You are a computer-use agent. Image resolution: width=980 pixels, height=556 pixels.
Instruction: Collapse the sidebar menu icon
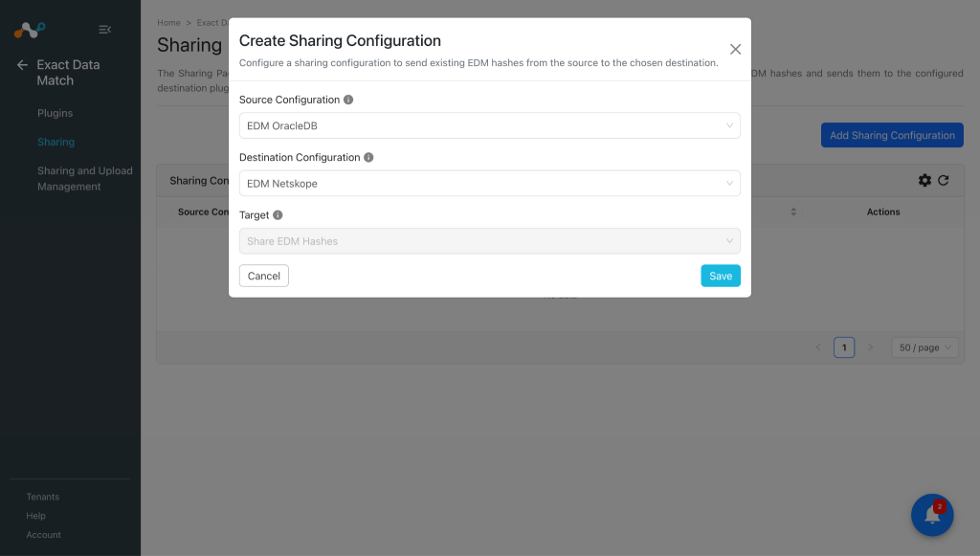click(x=105, y=30)
